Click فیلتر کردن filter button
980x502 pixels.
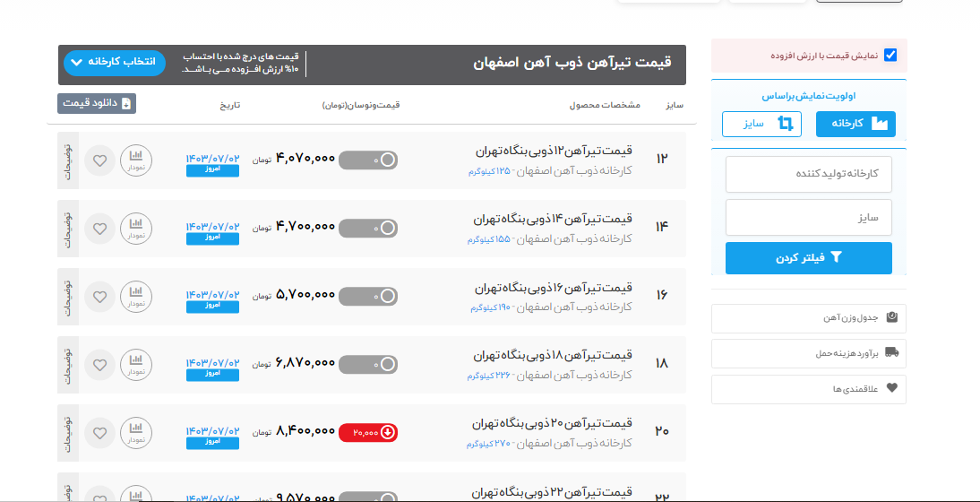click(x=808, y=258)
